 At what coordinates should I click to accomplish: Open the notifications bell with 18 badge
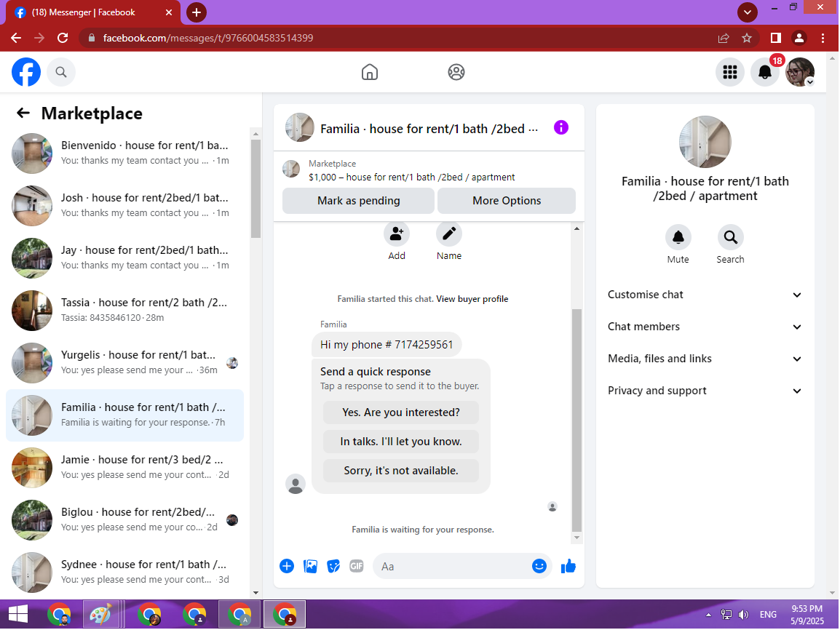pos(765,72)
